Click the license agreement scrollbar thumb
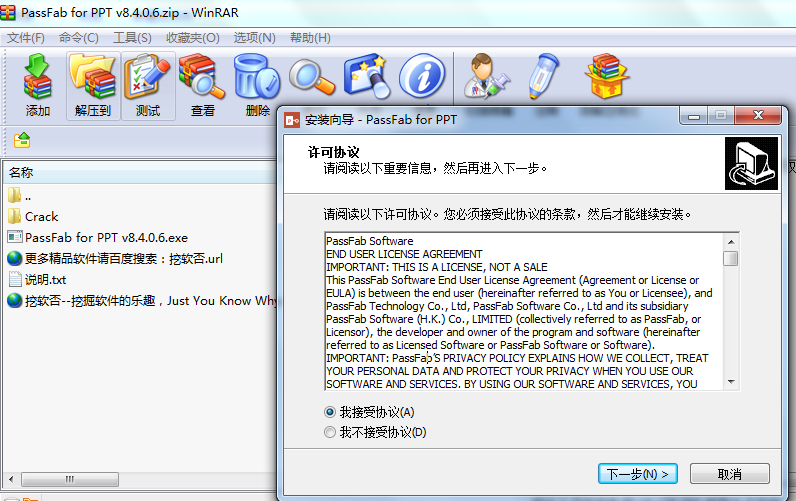The height and width of the screenshot is (501, 796). pos(731,258)
